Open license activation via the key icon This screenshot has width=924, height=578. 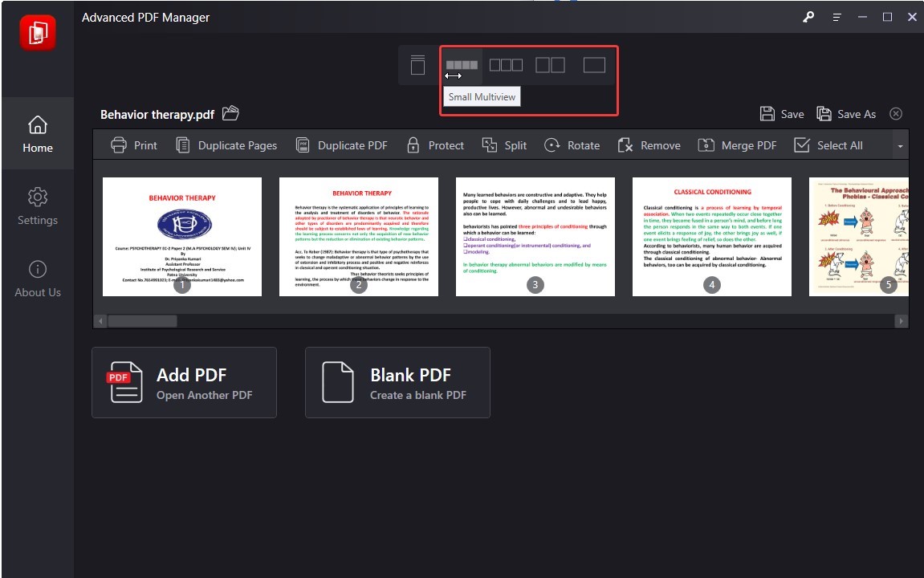[808, 16]
